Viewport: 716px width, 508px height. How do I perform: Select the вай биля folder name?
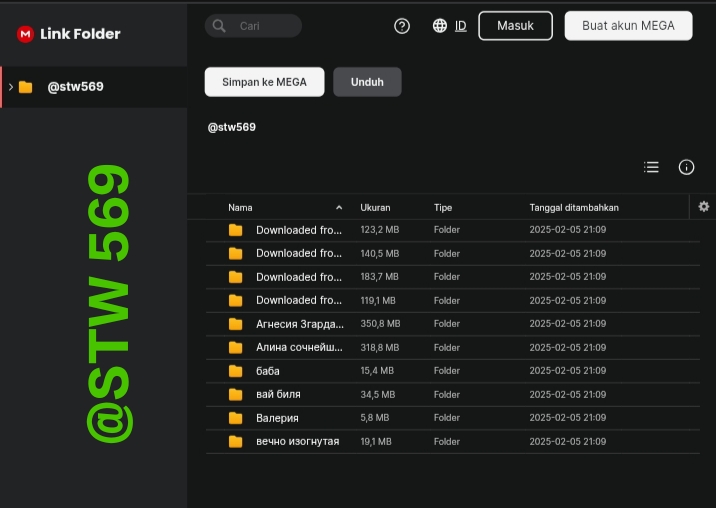click(x=278, y=394)
